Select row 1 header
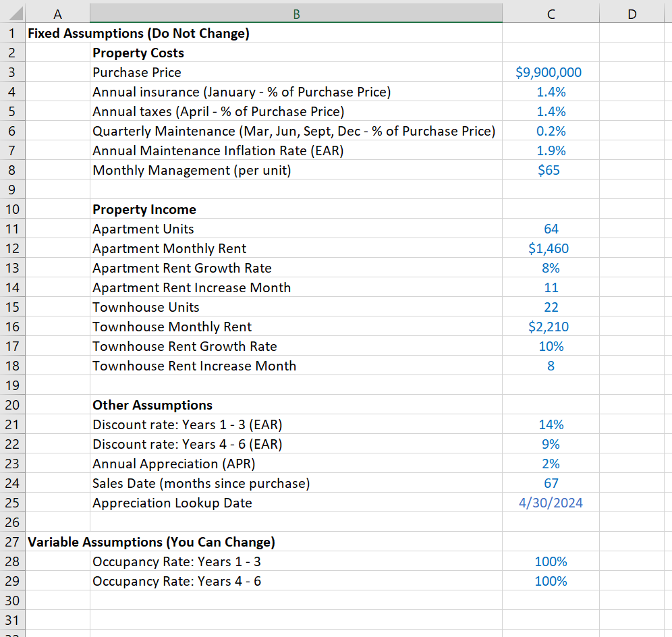Image resolution: width=672 pixels, height=637 pixels. [x=12, y=33]
